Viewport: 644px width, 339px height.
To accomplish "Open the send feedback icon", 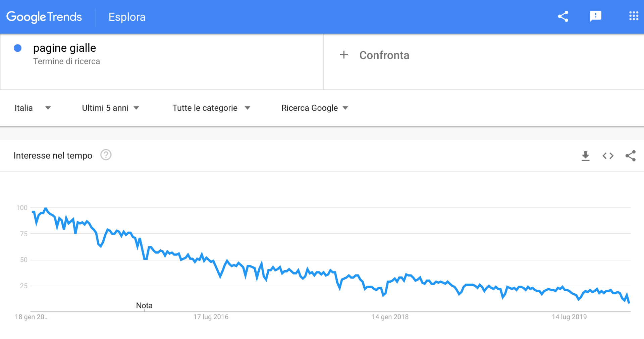I will [595, 16].
